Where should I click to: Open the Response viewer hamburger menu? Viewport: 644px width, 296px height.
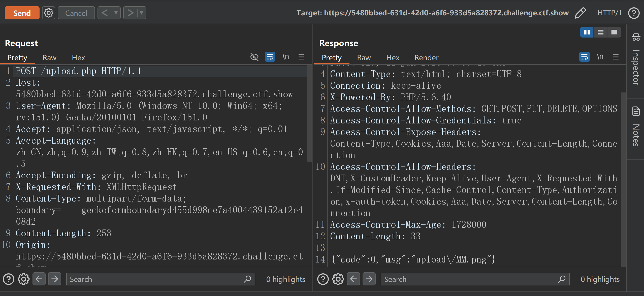[616, 57]
